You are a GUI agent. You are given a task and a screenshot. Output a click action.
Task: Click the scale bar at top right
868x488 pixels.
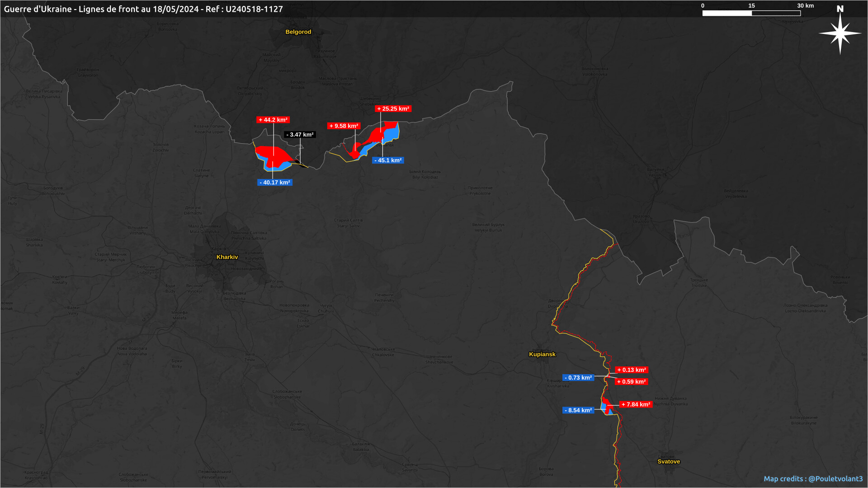coord(751,13)
